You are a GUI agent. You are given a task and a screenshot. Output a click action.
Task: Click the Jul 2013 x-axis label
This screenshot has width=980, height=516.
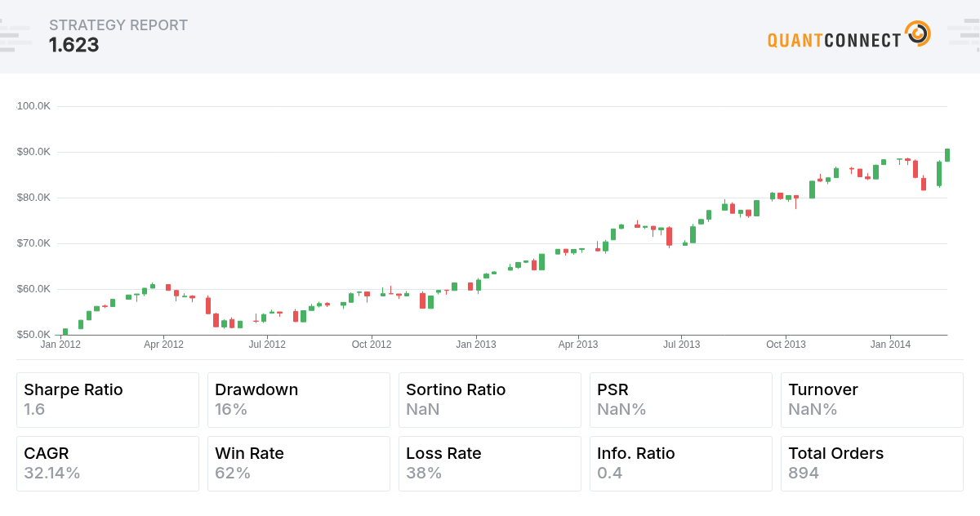tap(681, 345)
